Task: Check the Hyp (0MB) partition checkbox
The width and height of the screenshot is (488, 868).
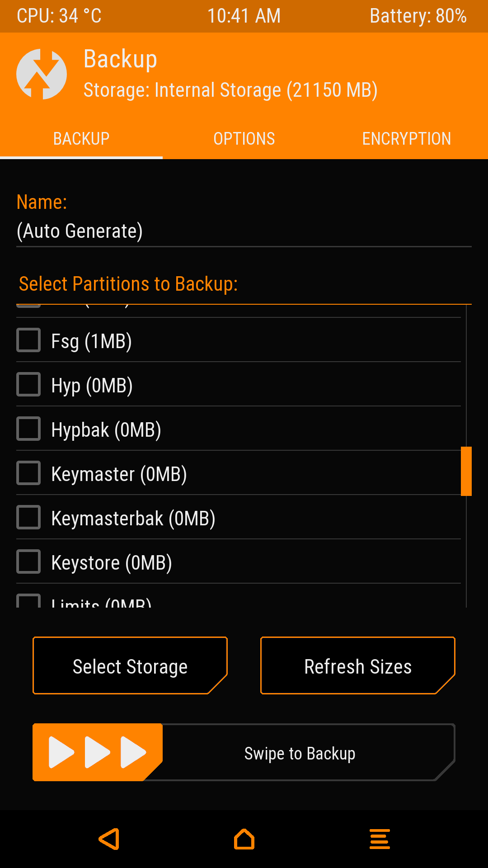Action: point(28,384)
